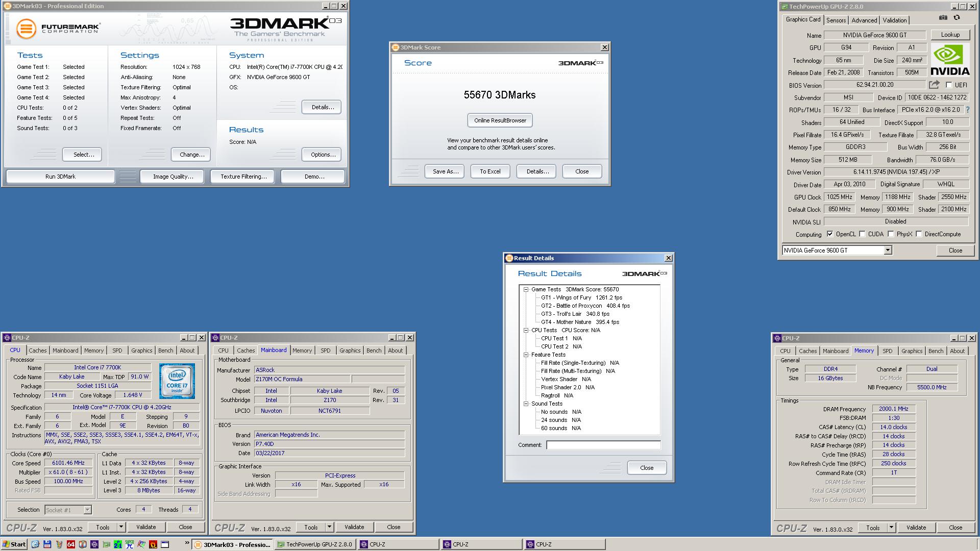Click the NVIDIA logo in GPU-Z
980x551 pixels.
(950, 60)
